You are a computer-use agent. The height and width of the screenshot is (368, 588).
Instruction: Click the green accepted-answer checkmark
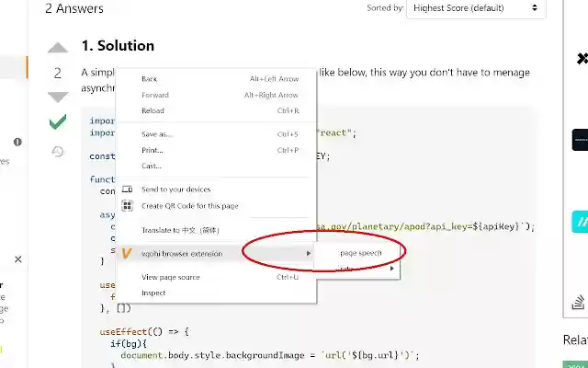(58, 121)
